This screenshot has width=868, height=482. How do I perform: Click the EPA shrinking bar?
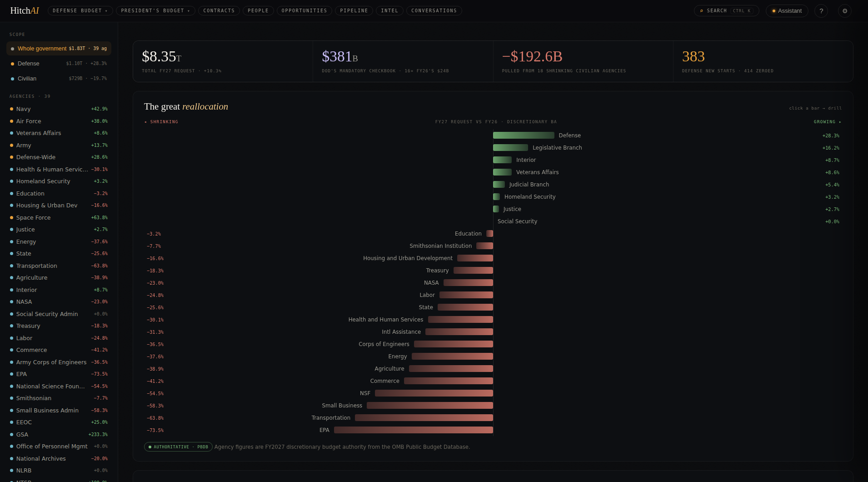[414, 430]
